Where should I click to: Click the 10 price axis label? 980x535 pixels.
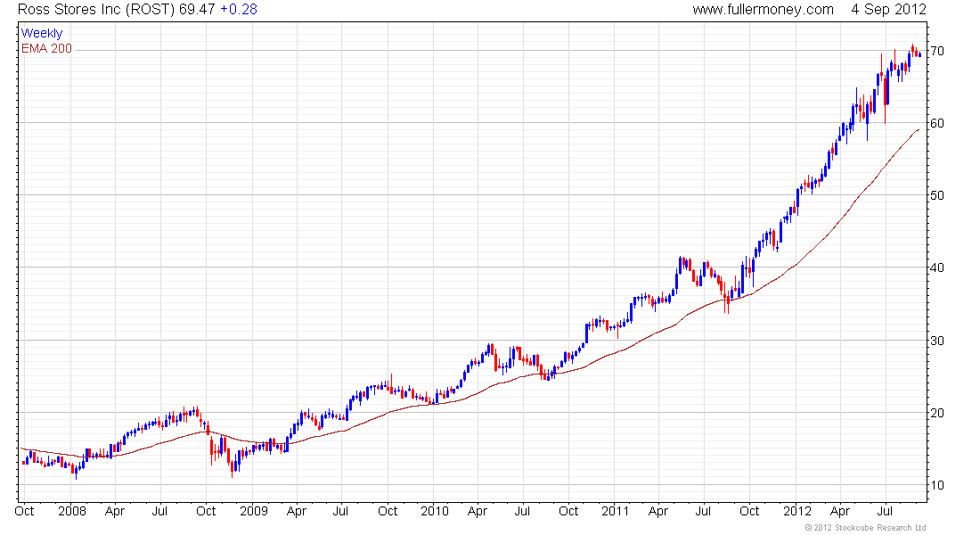tap(937, 485)
